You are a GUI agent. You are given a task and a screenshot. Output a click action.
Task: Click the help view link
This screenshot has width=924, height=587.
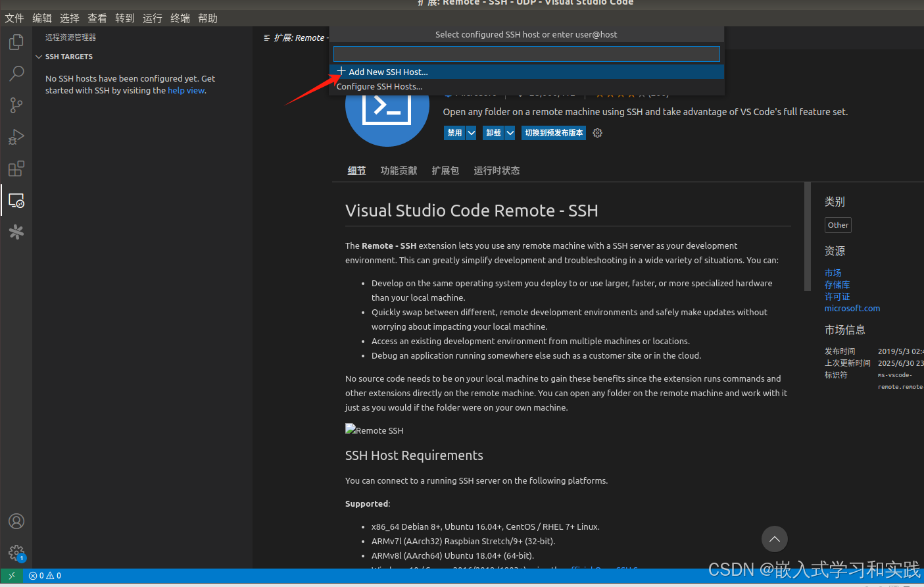186,90
